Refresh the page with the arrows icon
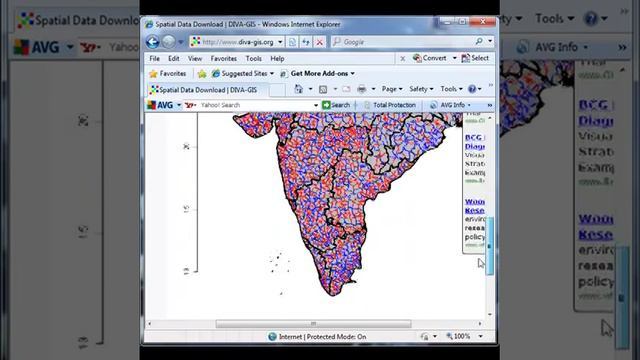Viewport: 640px width, 360px height. [306, 42]
